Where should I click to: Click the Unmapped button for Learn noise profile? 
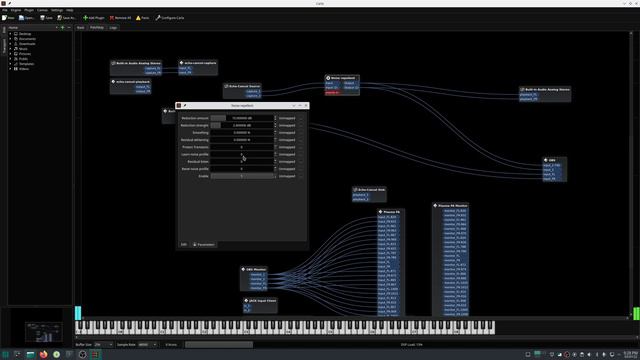click(x=287, y=154)
